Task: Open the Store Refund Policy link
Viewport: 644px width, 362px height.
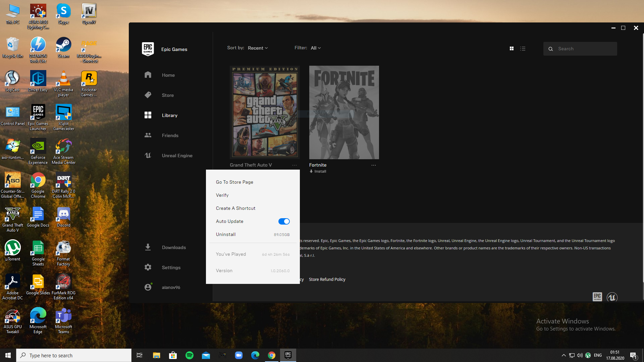Action: 327,279
